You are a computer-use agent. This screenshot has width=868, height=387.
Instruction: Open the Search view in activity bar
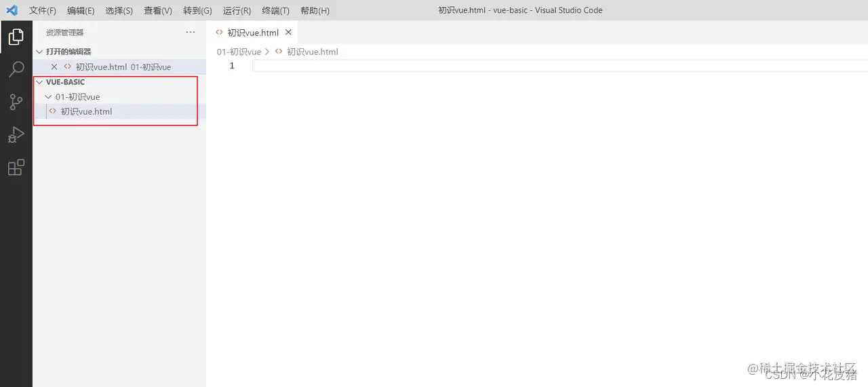pyautogui.click(x=16, y=69)
